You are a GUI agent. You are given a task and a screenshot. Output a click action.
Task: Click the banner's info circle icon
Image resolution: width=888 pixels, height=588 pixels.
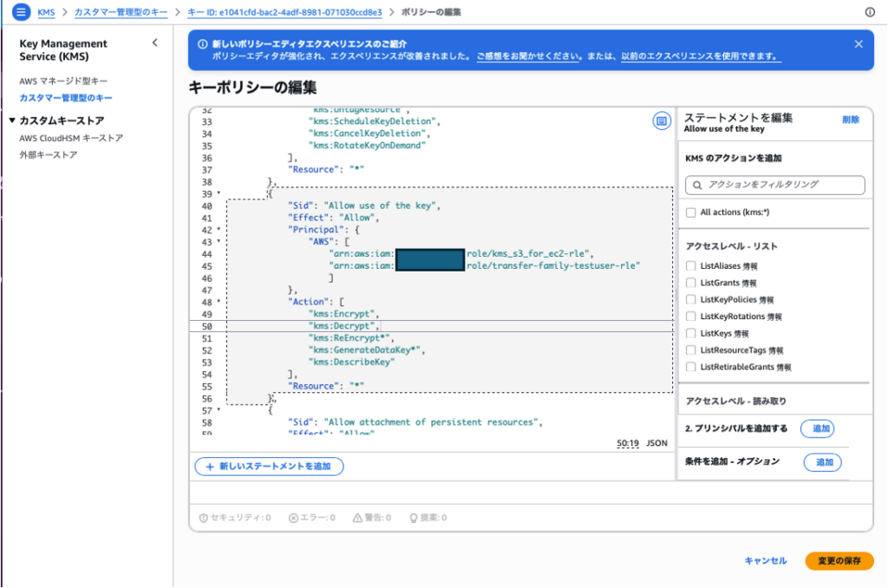(x=202, y=44)
